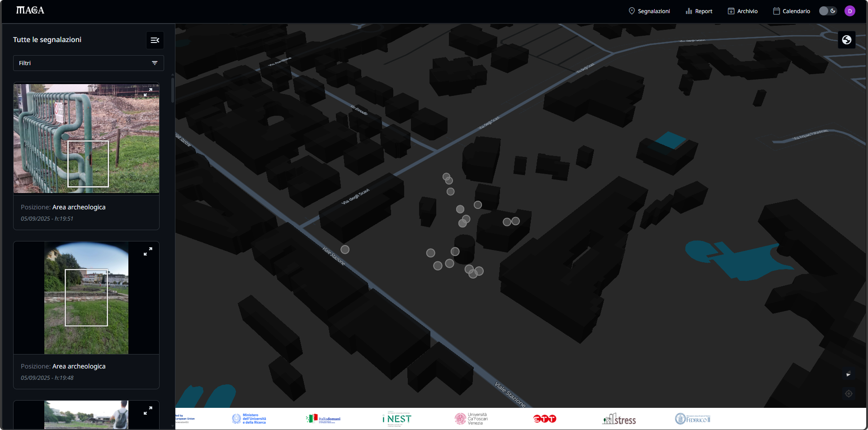The width and height of the screenshot is (868, 430).
Task: Open the Calendario calendar icon
Action: pyautogui.click(x=777, y=10)
